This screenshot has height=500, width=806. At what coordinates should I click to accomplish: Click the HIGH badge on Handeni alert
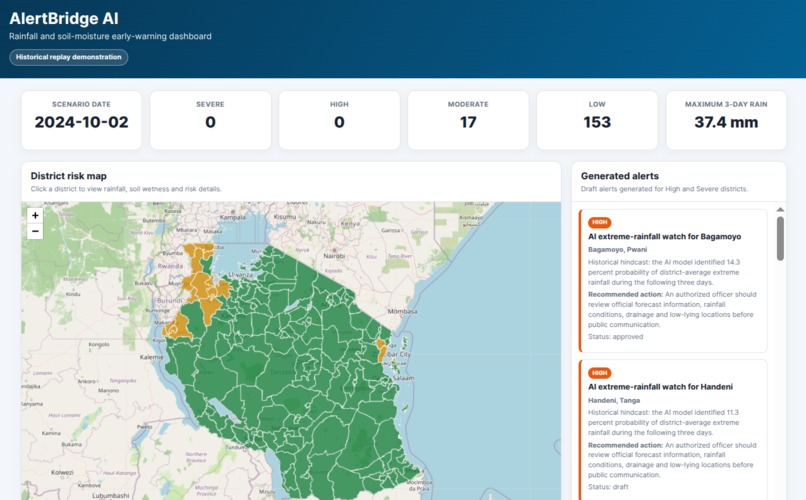[599, 373]
